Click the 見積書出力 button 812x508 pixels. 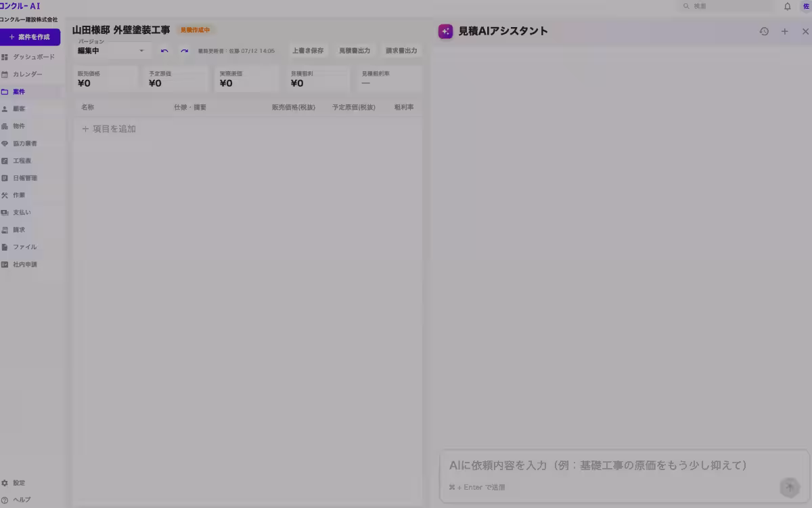[355, 51]
